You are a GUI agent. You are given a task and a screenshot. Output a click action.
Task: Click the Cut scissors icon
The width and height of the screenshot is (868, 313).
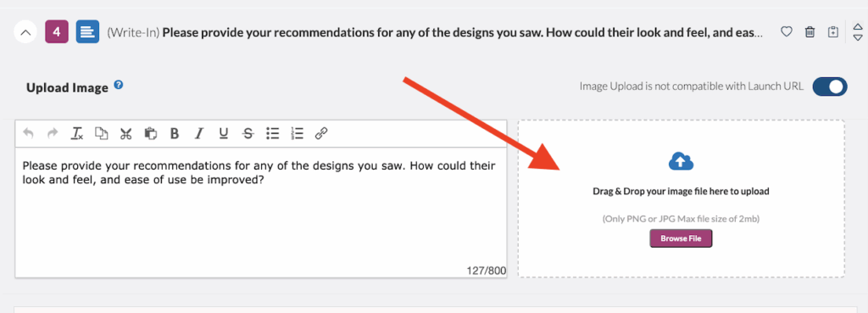pyautogui.click(x=125, y=133)
